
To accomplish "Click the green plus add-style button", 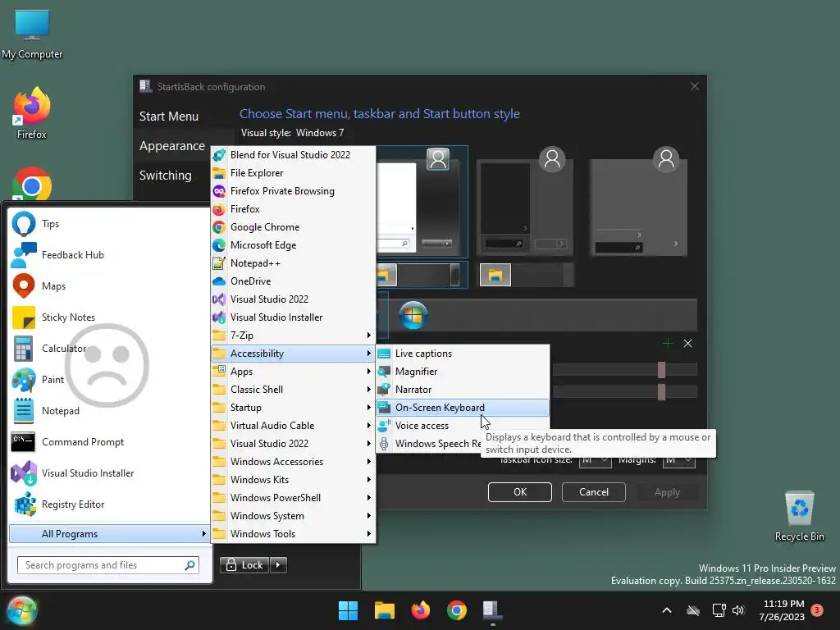I will pyautogui.click(x=668, y=344).
